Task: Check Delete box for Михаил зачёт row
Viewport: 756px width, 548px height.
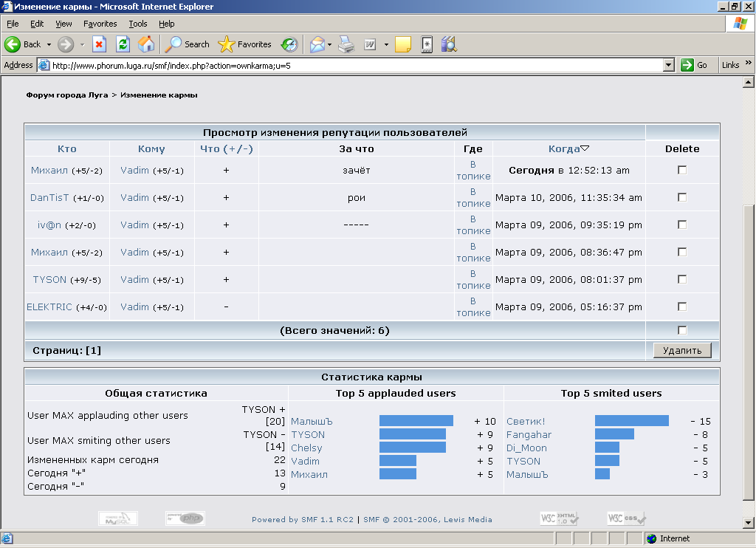Action: 682,170
